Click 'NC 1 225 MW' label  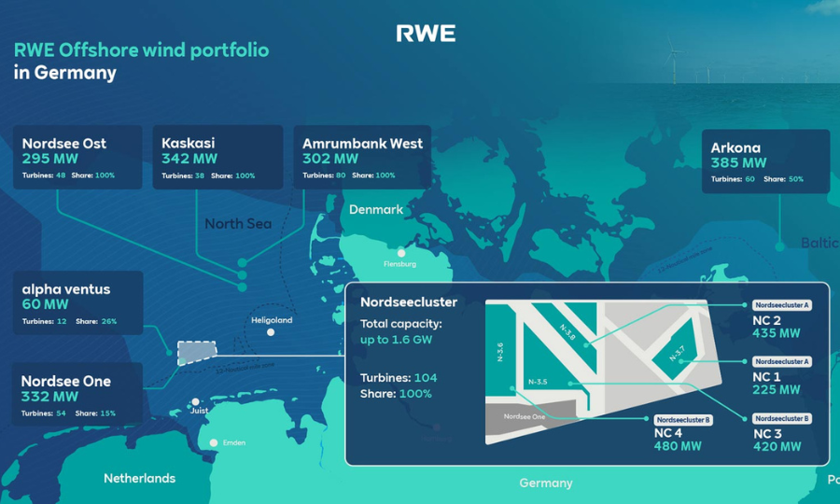(777, 384)
